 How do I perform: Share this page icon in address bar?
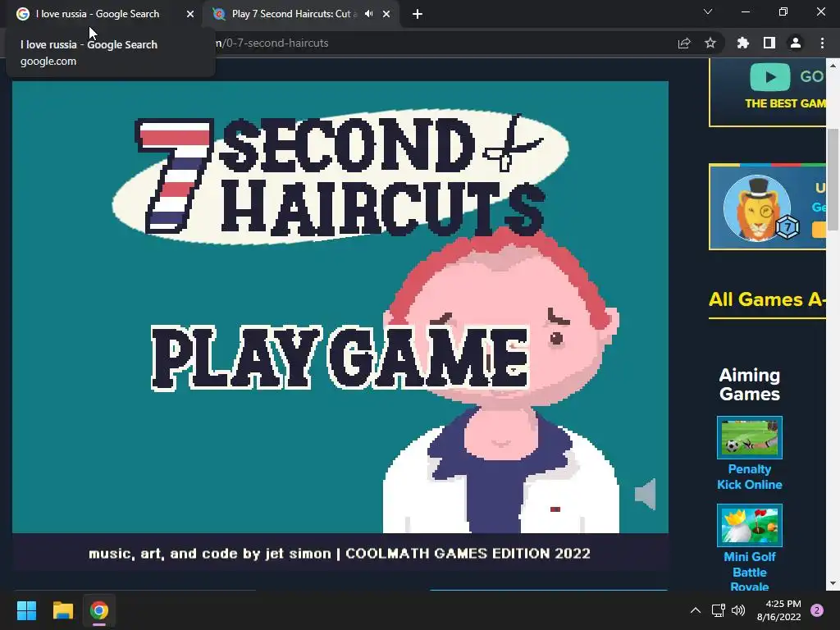point(684,43)
